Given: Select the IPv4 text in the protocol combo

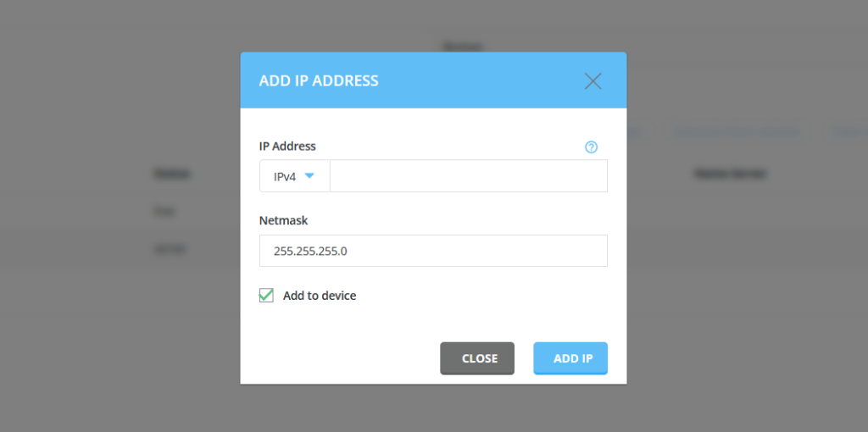Looking at the screenshot, I should click(285, 177).
